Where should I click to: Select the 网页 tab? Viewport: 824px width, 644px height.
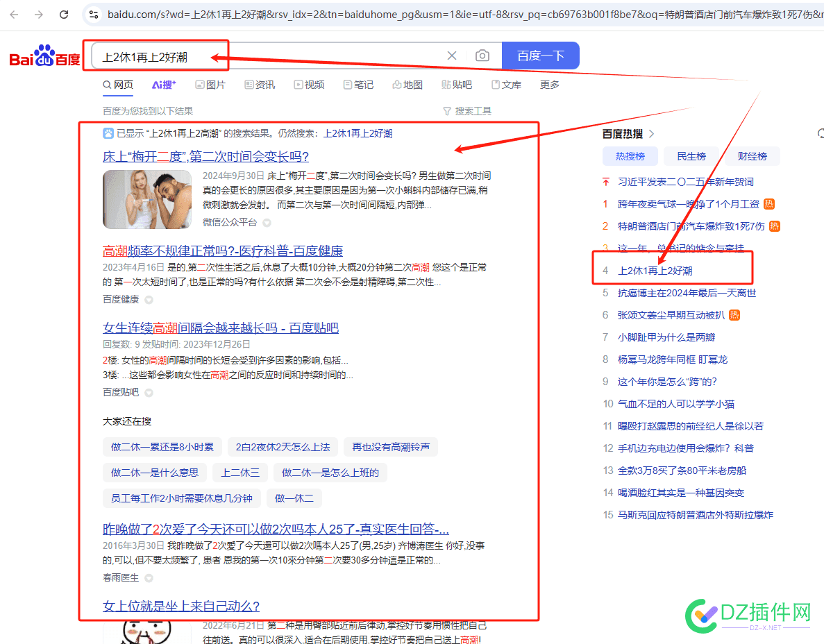pos(118,85)
